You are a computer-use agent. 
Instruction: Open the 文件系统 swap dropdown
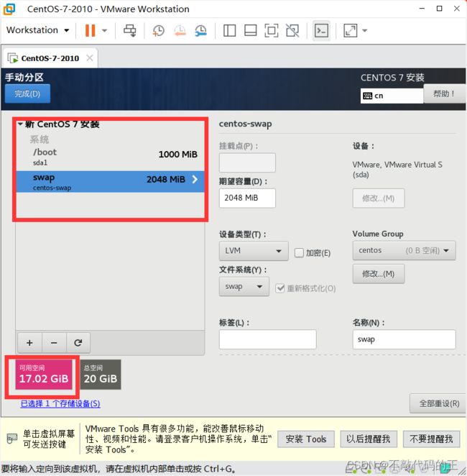[244, 287]
